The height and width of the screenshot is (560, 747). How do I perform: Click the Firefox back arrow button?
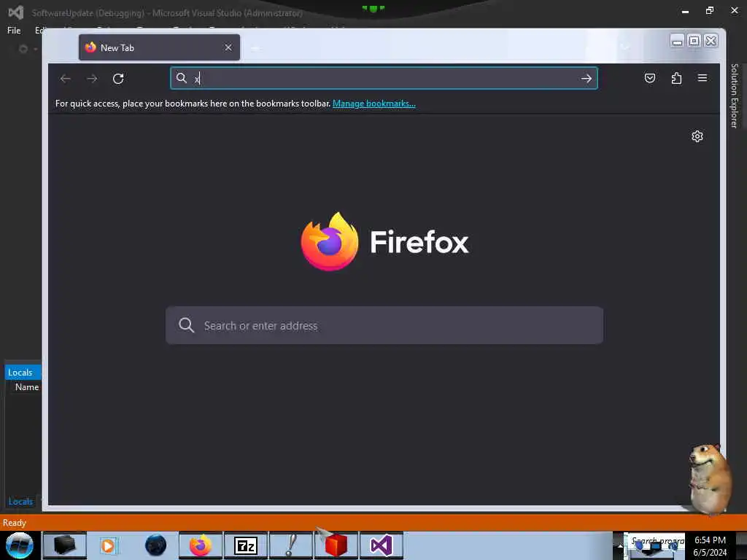click(66, 79)
